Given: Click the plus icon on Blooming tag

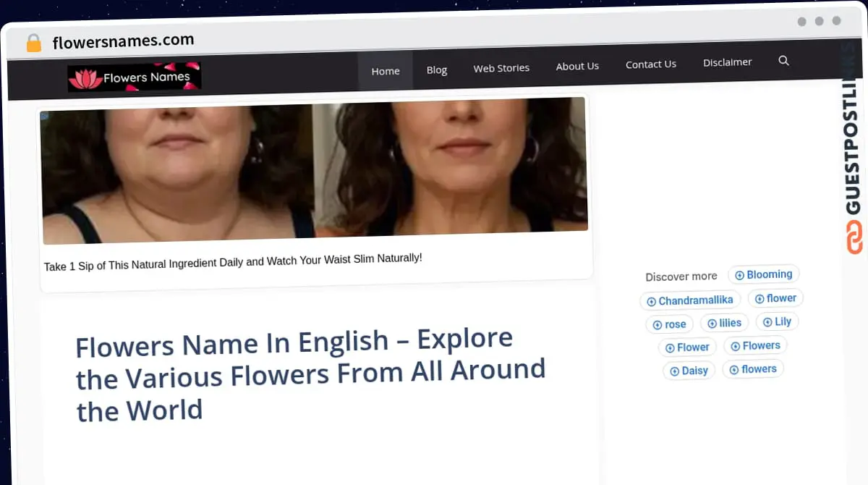Looking at the screenshot, I should point(739,275).
